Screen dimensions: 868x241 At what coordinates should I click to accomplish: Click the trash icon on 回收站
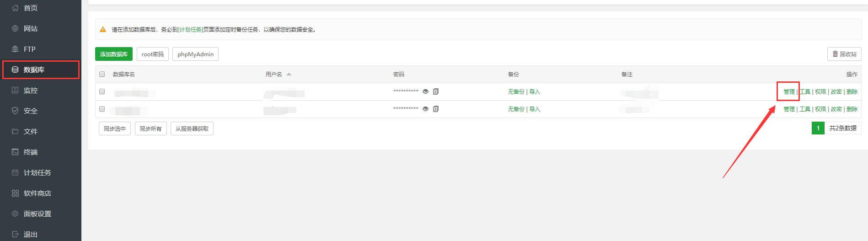[835, 54]
